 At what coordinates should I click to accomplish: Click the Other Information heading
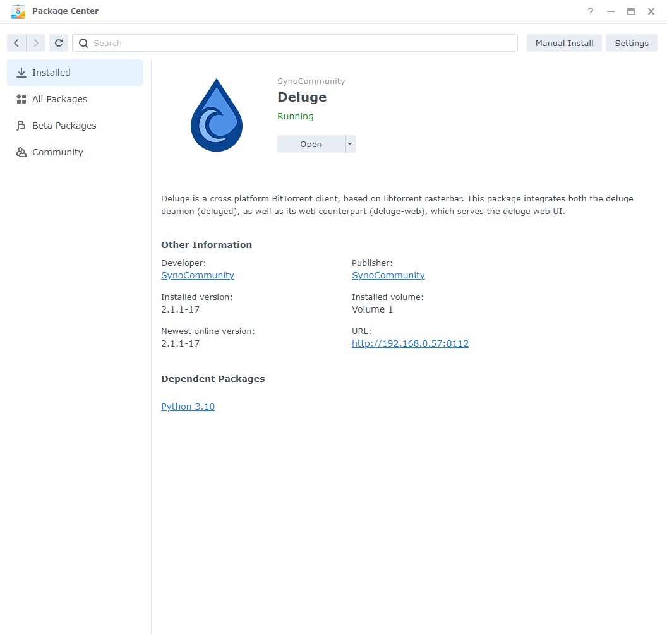click(207, 245)
